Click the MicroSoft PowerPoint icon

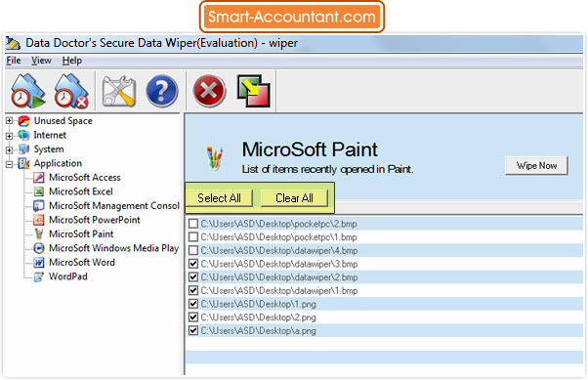click(x=39, y=220)
